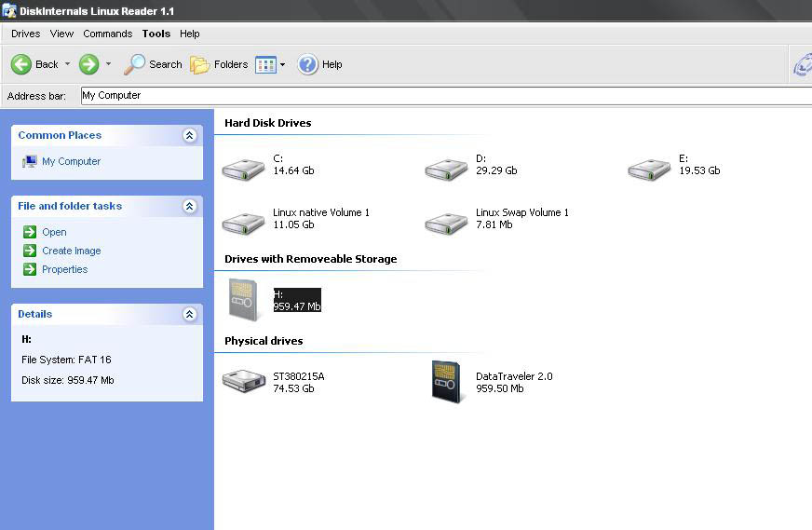Click the Properties task link
Image resolution: width=812 pixels, height=530 pixels.
[x=65, y=269]
